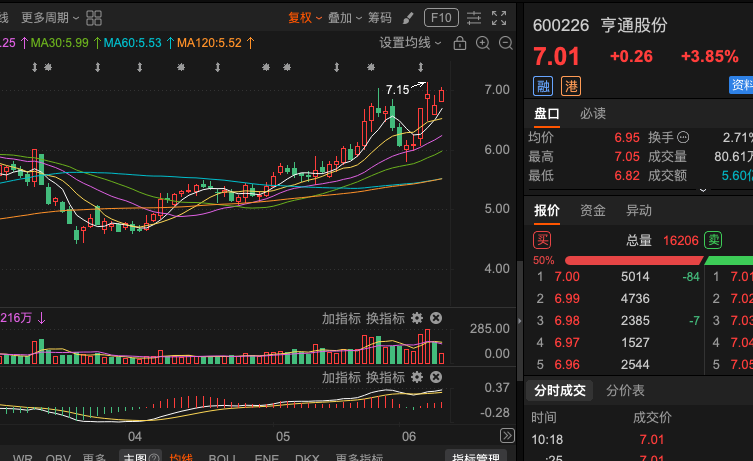Click the 总量 16206 value
Image resolution: width=753 pixels, height=461 pixels.
[680, 241]
